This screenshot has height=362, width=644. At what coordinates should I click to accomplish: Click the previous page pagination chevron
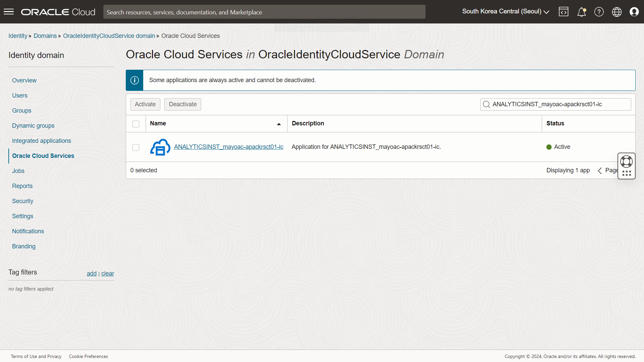600,170
